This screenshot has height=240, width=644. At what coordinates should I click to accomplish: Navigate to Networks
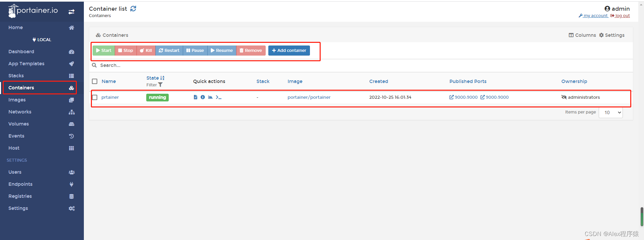[42, 112]
